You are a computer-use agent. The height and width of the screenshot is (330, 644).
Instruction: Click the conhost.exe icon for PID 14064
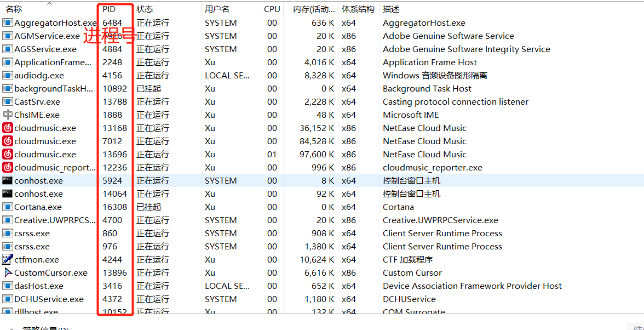(8, 194)
